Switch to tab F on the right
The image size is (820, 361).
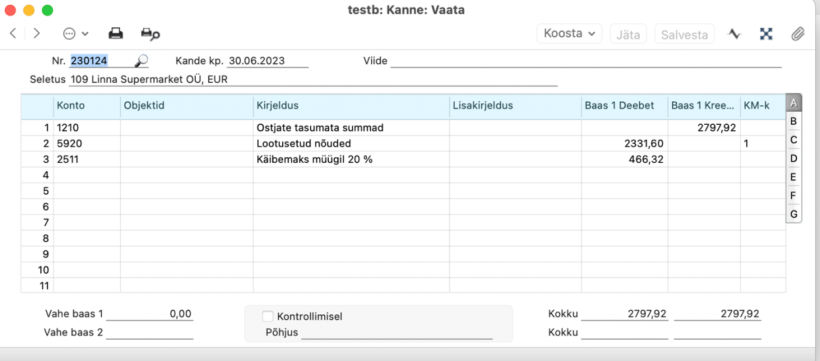point(793,195)
